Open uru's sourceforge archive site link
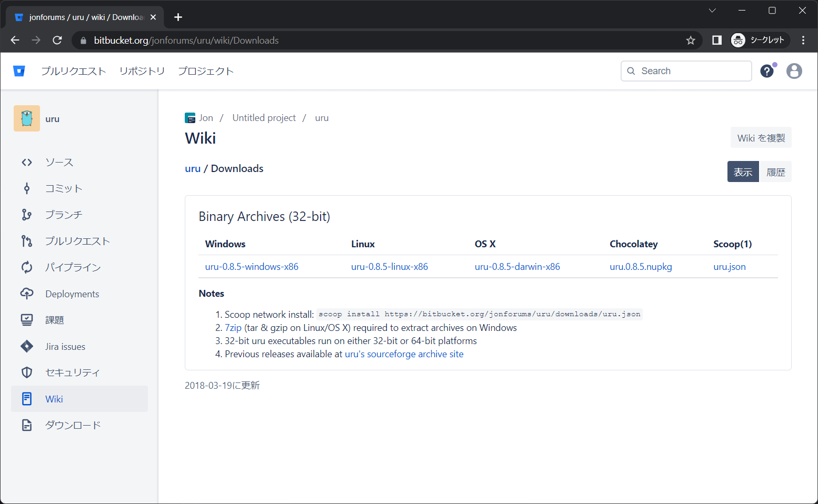Image resolution: width=818 pixels, height=504 pixels. [x=404, y=354]
